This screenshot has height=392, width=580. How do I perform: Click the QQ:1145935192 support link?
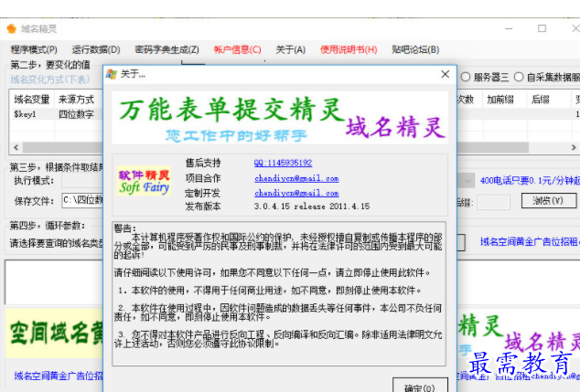point(283,163)
